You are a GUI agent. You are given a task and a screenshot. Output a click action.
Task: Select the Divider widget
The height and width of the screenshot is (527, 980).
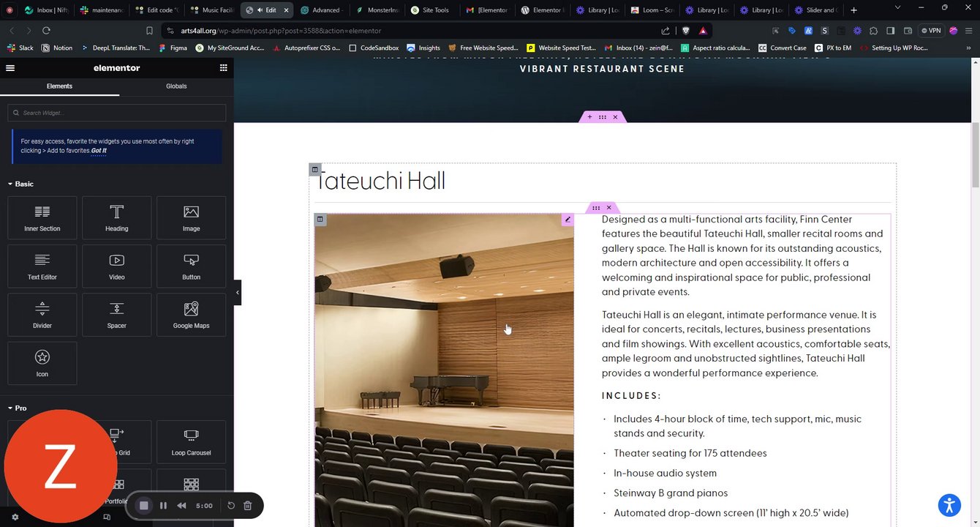42,315
